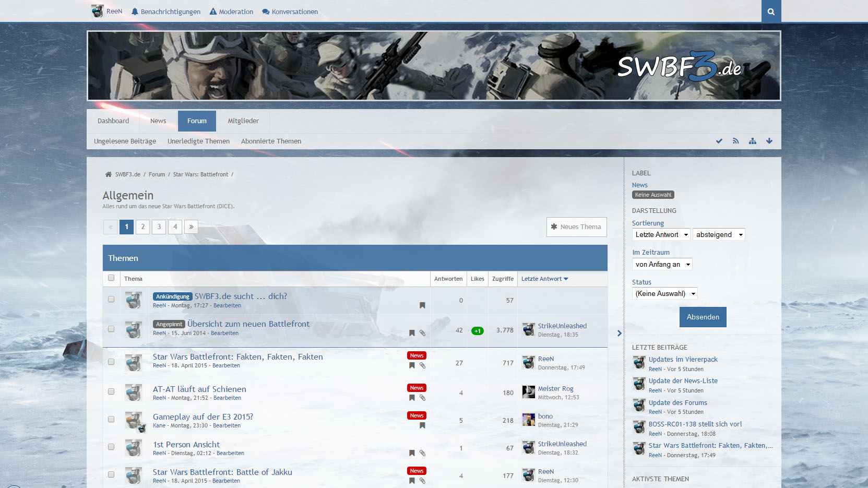Click the Konversationen chat bubbles icon

[266, 11]
